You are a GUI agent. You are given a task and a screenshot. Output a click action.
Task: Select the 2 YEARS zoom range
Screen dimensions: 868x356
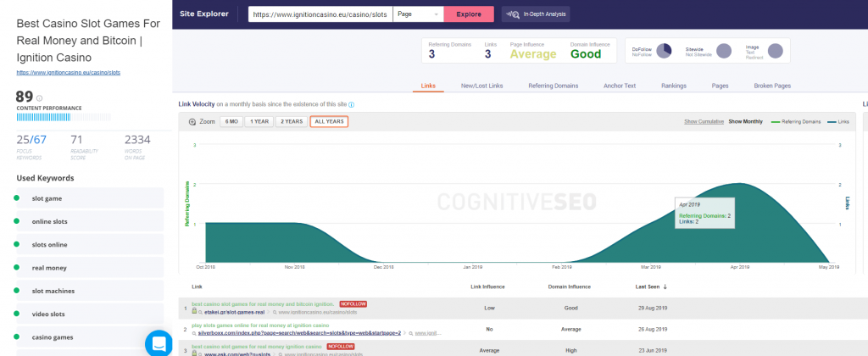(292, 122)
